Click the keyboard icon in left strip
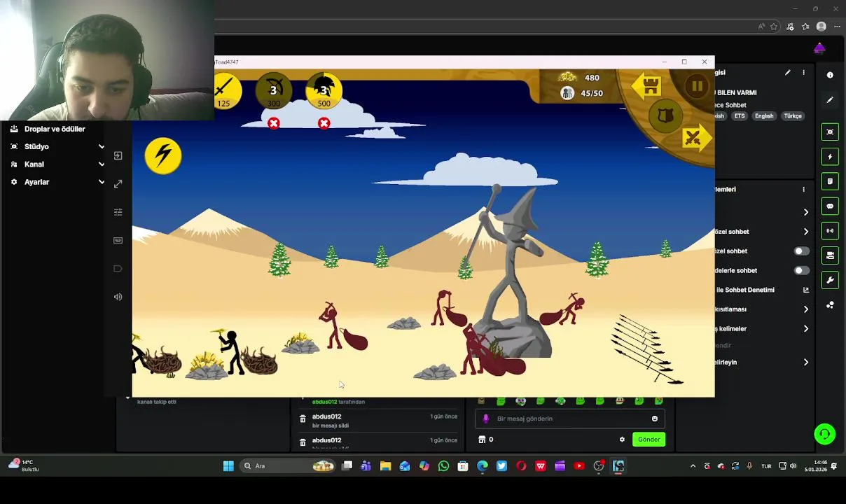 (x=118, y=240)
